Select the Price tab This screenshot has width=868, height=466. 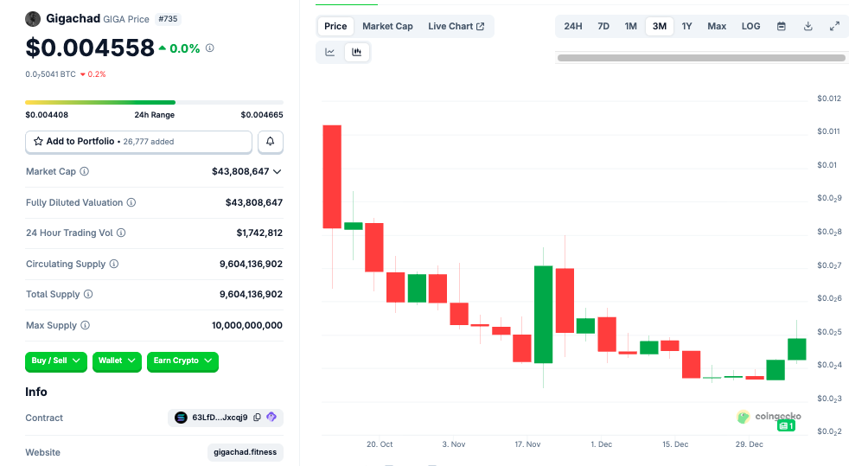(335, 26)
